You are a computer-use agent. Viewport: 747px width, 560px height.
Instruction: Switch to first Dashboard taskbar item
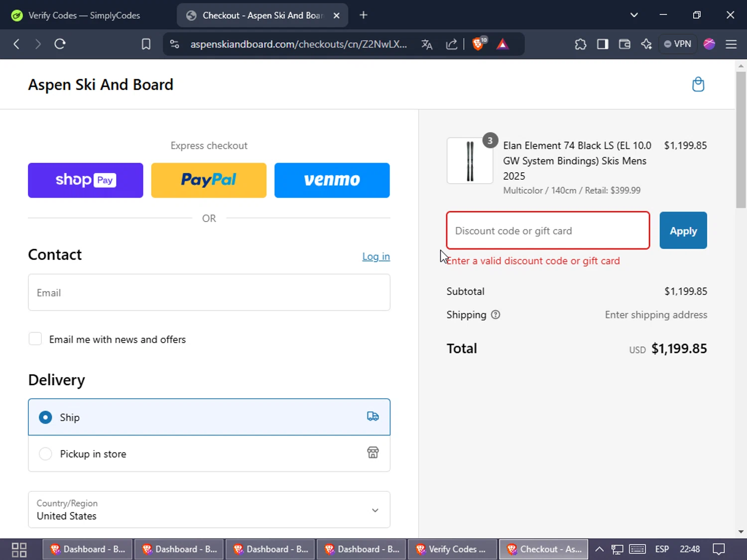pyautogui.click(x=88, y=549)
